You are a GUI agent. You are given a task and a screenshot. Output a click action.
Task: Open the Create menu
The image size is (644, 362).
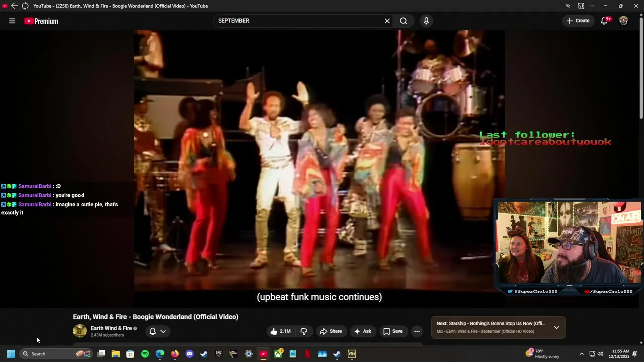578,21
